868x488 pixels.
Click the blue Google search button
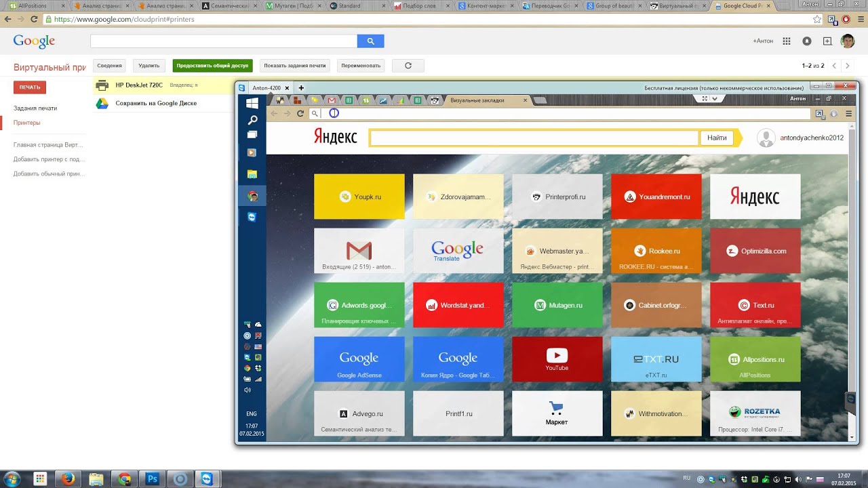(x=370, y=41)
